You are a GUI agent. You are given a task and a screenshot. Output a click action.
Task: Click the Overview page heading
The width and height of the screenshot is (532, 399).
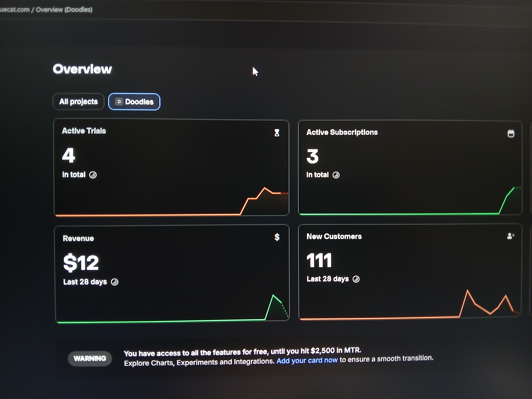pyautogui.click(x=82, y=69)
